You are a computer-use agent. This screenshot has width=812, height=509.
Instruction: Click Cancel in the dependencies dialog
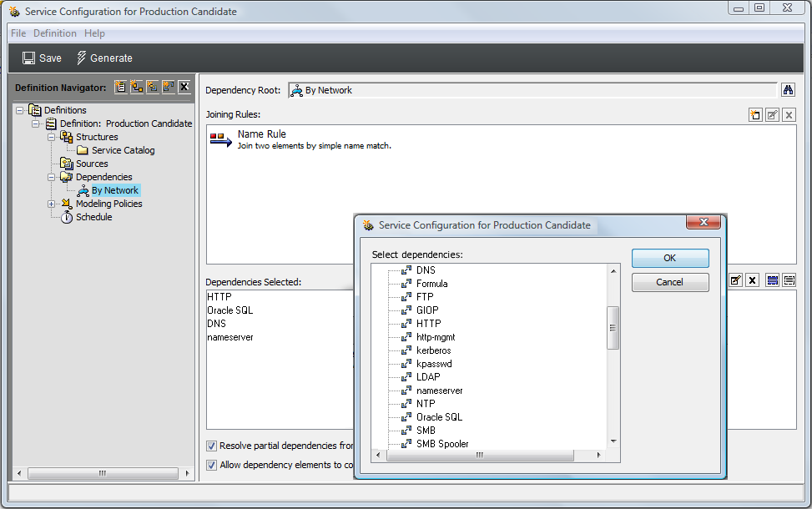[670, 282]
